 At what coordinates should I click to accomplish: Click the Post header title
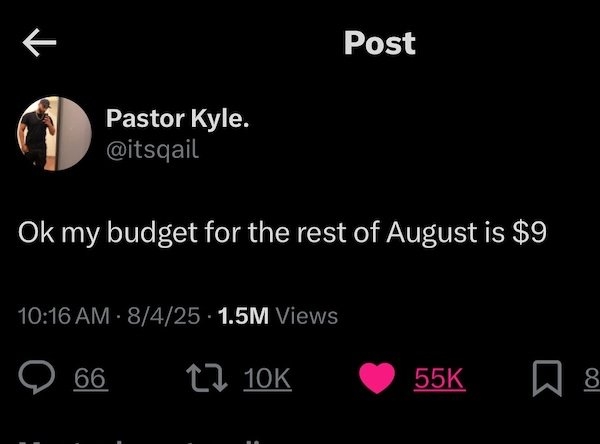click(379, 43)
